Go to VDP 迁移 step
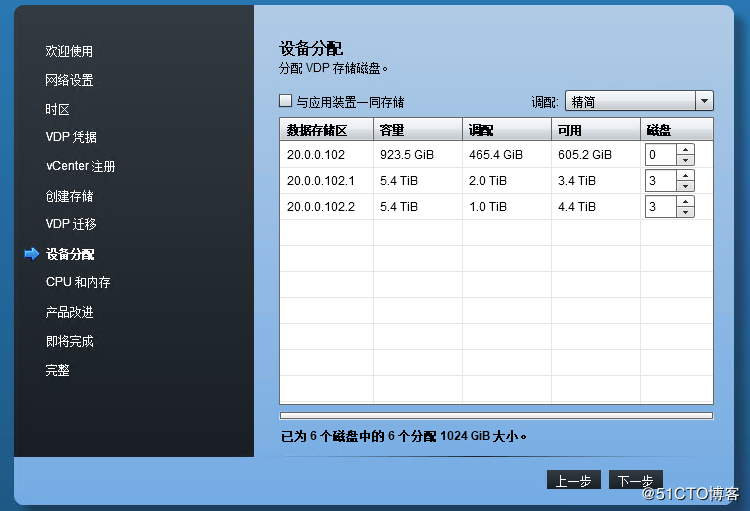The image size is (750, 511). [71, 224]
